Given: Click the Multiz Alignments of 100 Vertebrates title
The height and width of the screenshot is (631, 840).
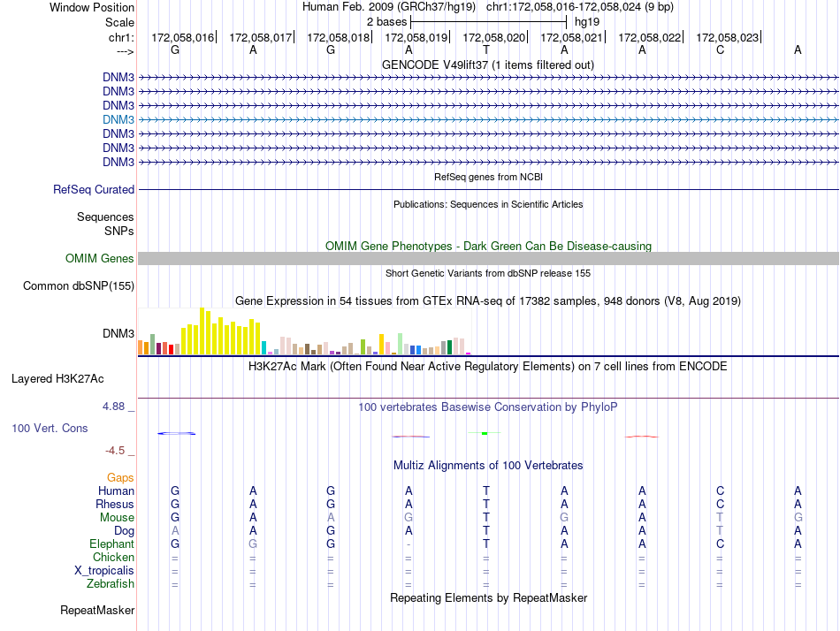Looking at the screenshot, I should click(487, 465).
